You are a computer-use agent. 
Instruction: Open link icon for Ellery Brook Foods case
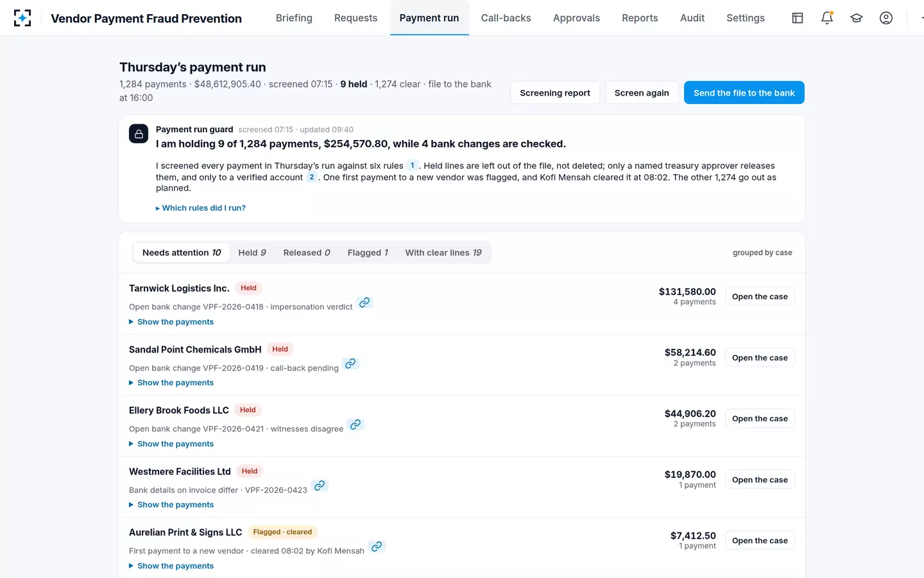tap(355, 425)
